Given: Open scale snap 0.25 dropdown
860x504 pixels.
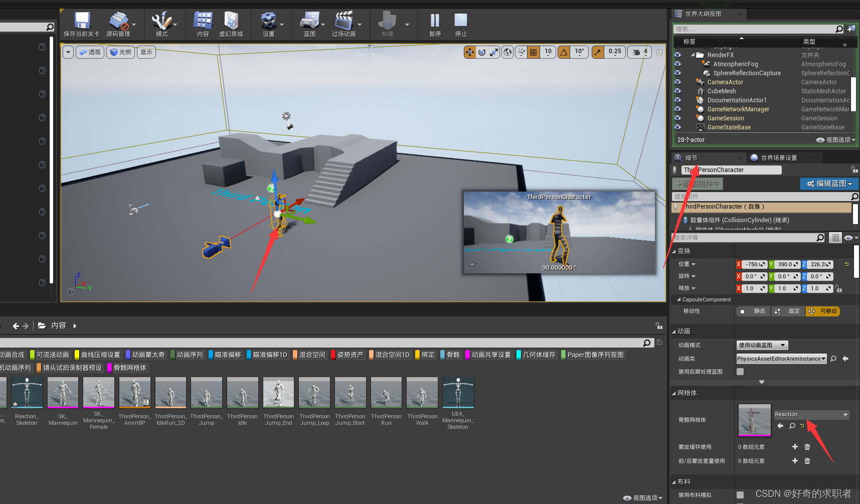Looking at the screenshot, I should click(x=615, y=52).
